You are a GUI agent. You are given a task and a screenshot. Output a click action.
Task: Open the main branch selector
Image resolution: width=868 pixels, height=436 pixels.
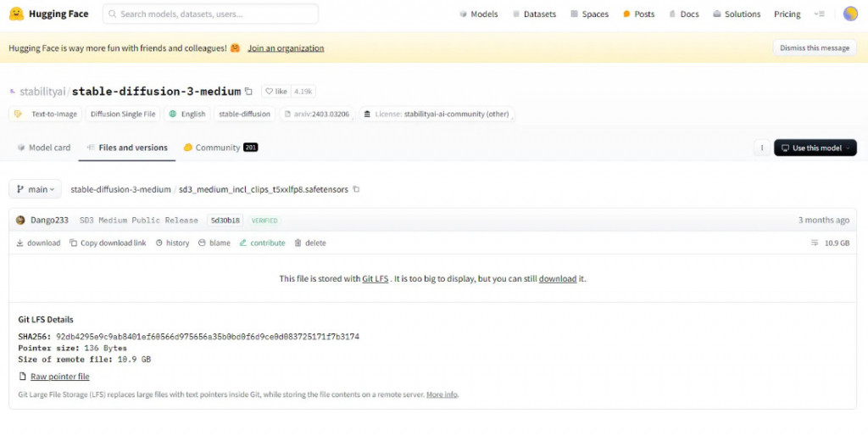(36, 189)
